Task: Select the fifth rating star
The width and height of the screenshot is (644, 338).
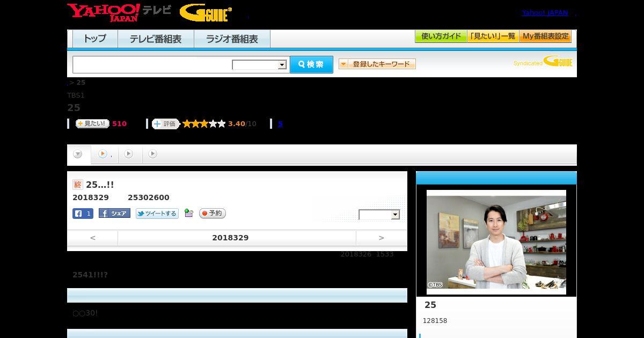Action: point(221,124)
